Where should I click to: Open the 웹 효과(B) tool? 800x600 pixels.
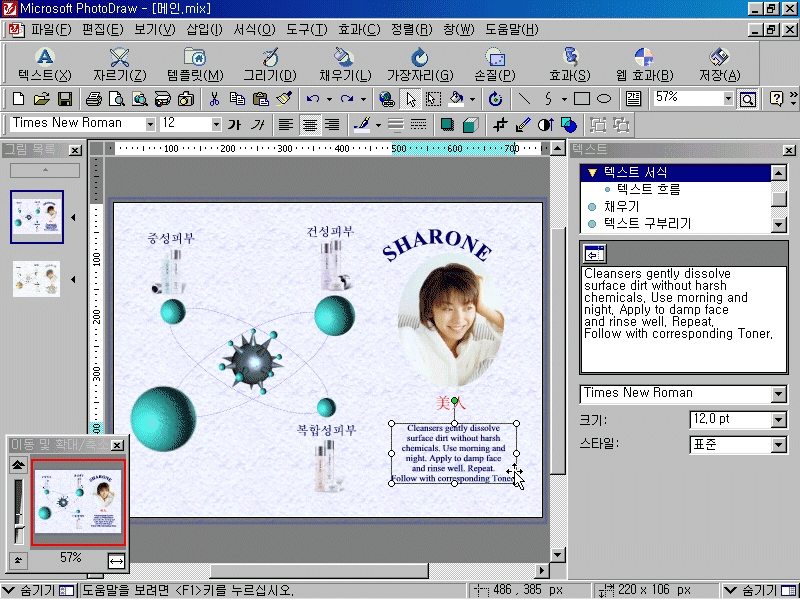(644, 65)
